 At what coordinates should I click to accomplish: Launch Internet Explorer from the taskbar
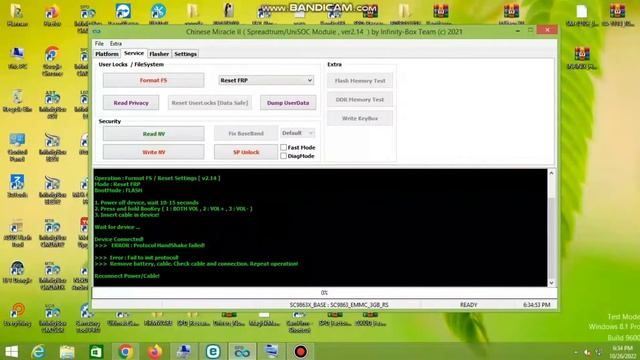point(38,351)
